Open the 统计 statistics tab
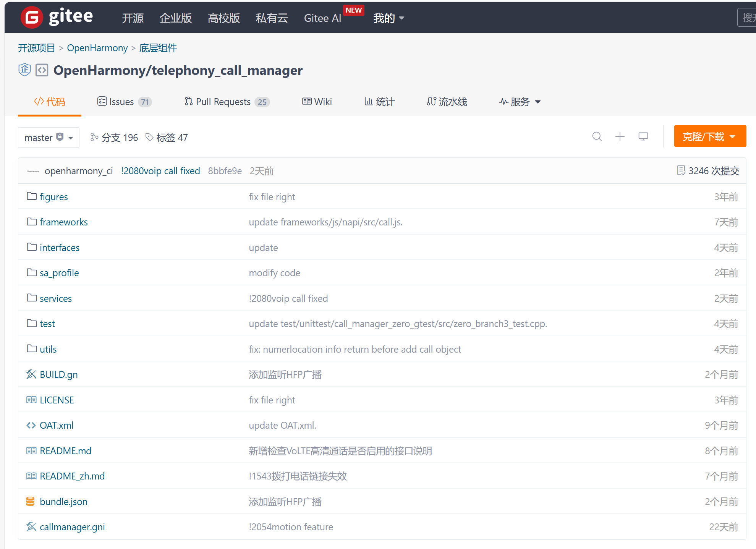 pos(379,102)
